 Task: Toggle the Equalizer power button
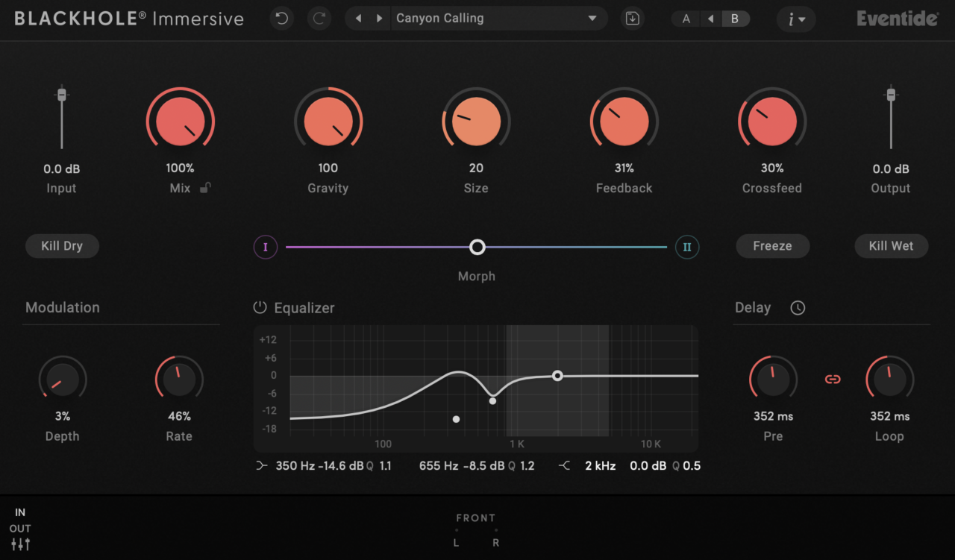pyautogui.click(x=260, y=307)
